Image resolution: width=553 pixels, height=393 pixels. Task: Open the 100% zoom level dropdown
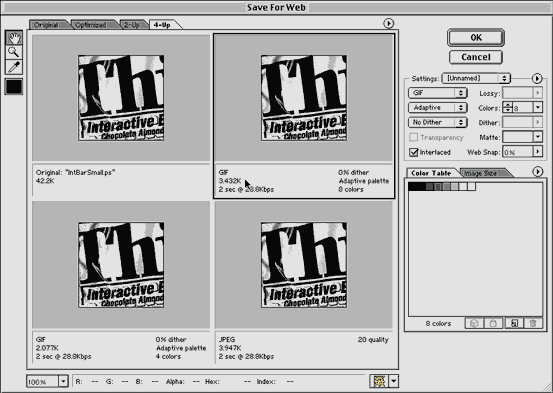63,381
